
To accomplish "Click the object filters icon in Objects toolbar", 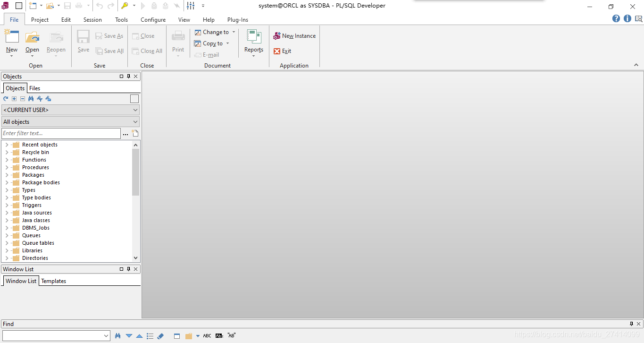I will pyautogui.click(x=40, y=99).
